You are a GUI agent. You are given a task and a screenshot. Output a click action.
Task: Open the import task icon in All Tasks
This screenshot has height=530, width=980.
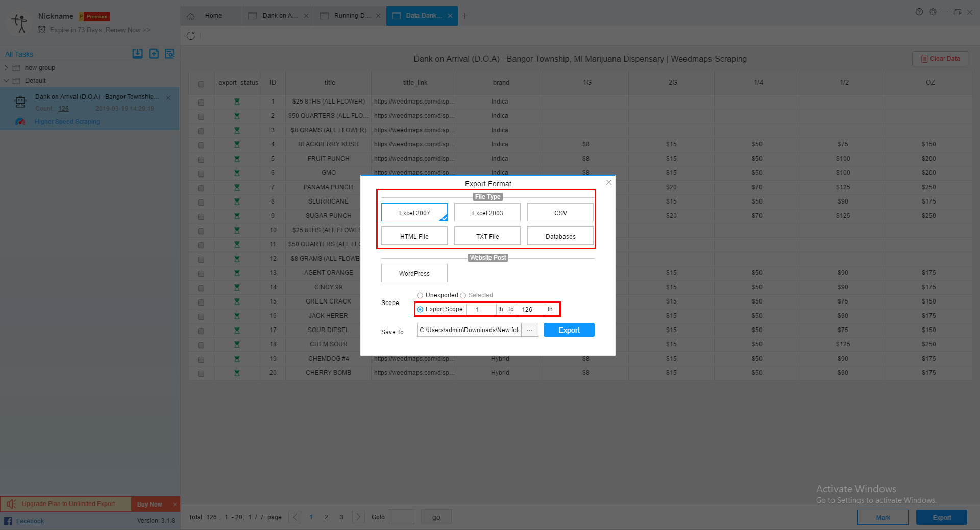[x=137, y=54]
